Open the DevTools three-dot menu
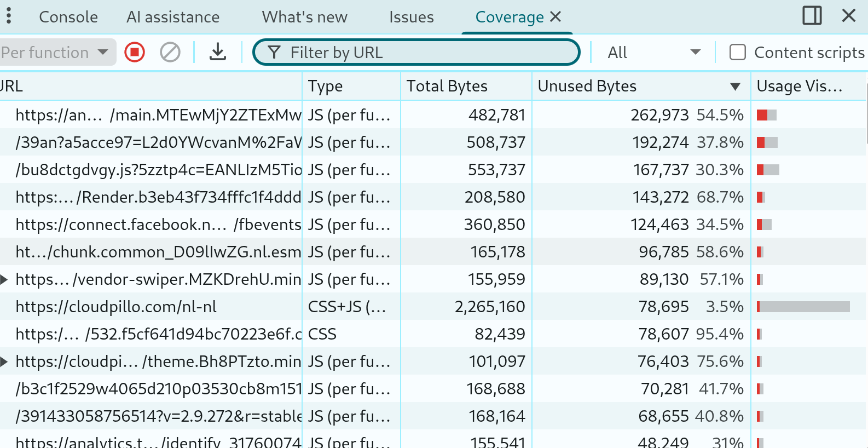 (x=9, y=16)
